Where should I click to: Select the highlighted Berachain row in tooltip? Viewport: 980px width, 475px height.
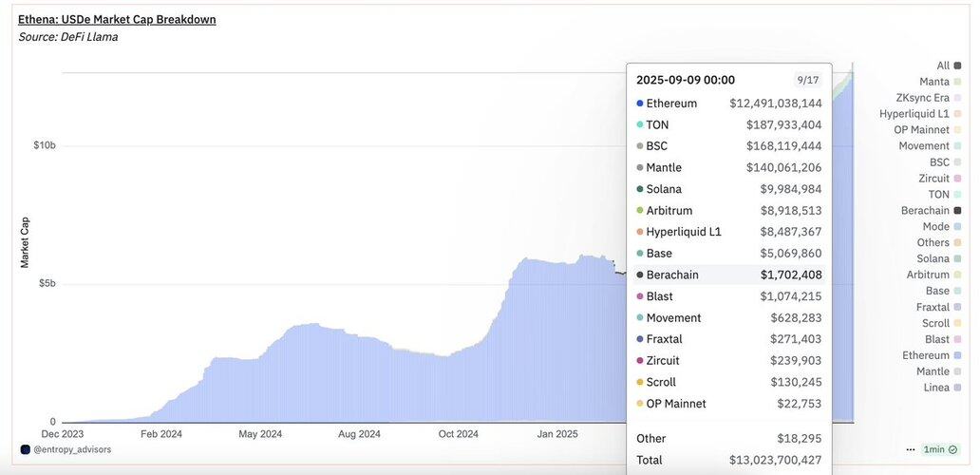728,275
